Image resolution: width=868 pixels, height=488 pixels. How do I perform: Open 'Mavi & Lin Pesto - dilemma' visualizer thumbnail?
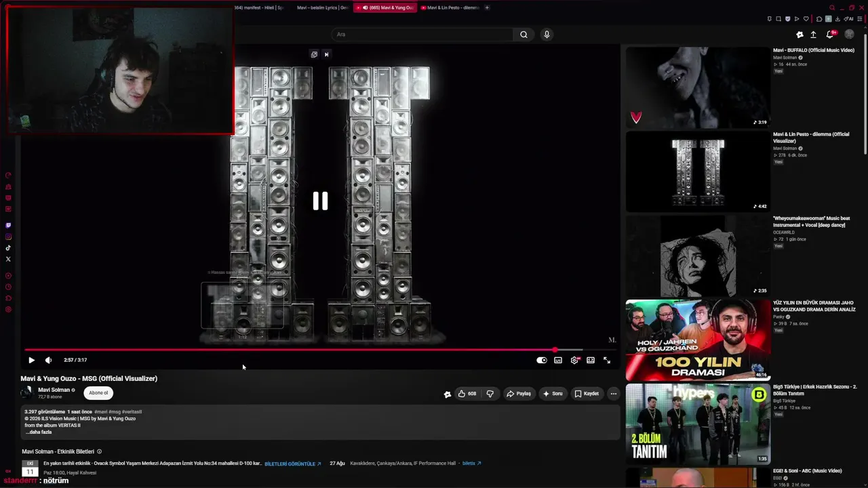698,171
